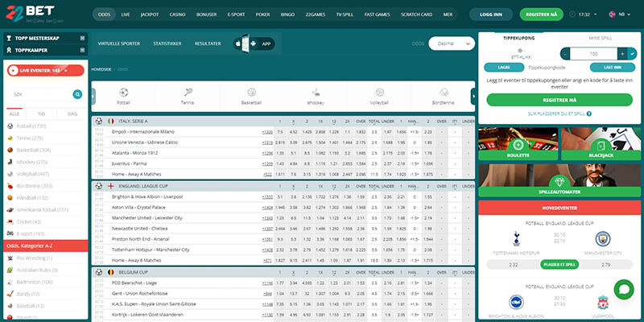The height and width of the screenshot is (322, 644).
Task: Open the mobile App download icons
Action: click(x=254, y=43)
